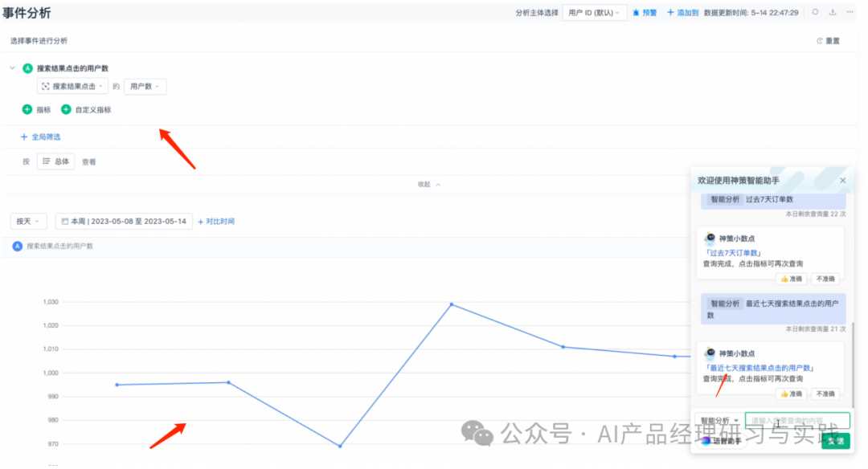The image size is (868, 469).
Task: Click the green plus icon beside 指标
Action: 27,109
